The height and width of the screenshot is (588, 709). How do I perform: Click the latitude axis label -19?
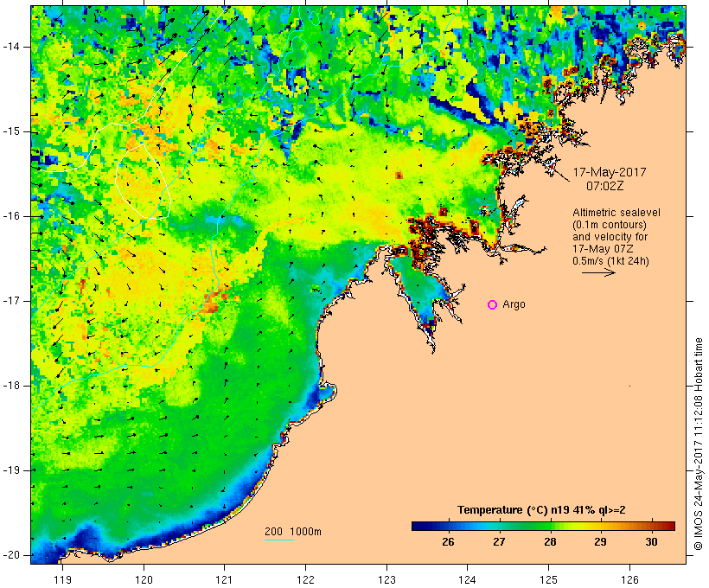pyautogui.click(x=11, y=470)
